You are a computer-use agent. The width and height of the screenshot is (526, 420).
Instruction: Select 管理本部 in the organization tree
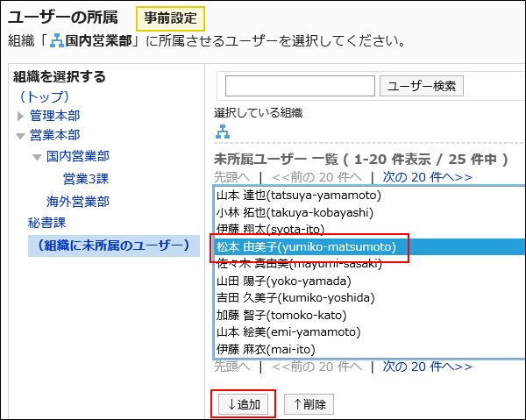[55, 116]
